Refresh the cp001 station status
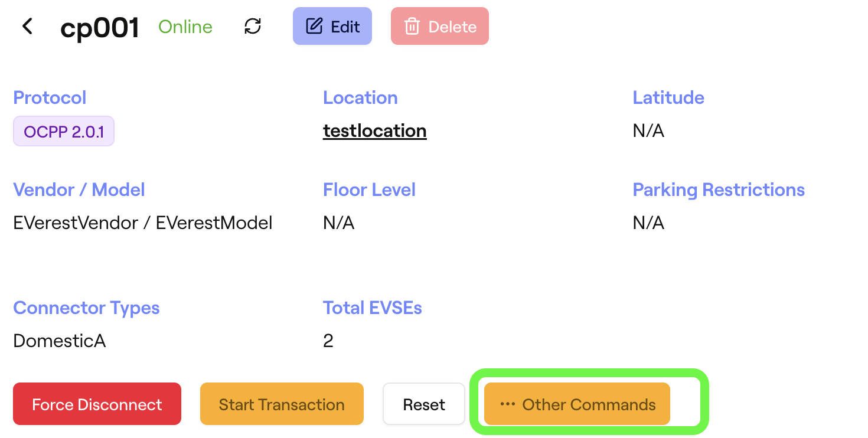 (253, 27)
